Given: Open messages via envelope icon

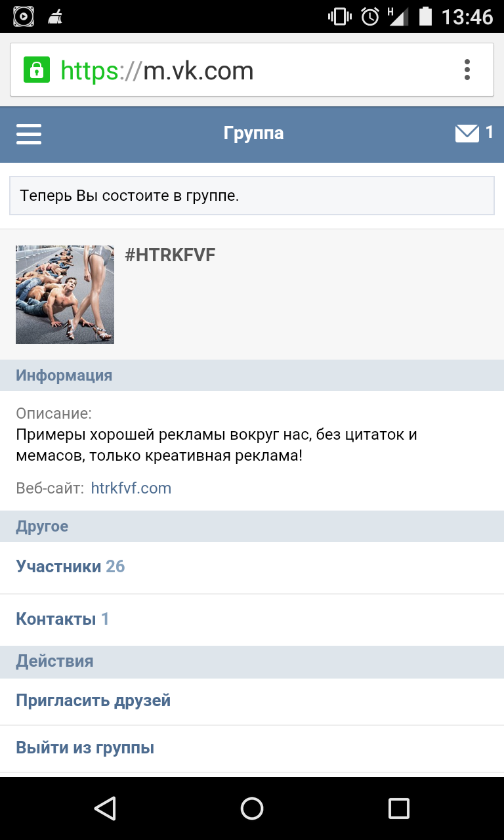Looking at the screenshot, I should [467, 133].
